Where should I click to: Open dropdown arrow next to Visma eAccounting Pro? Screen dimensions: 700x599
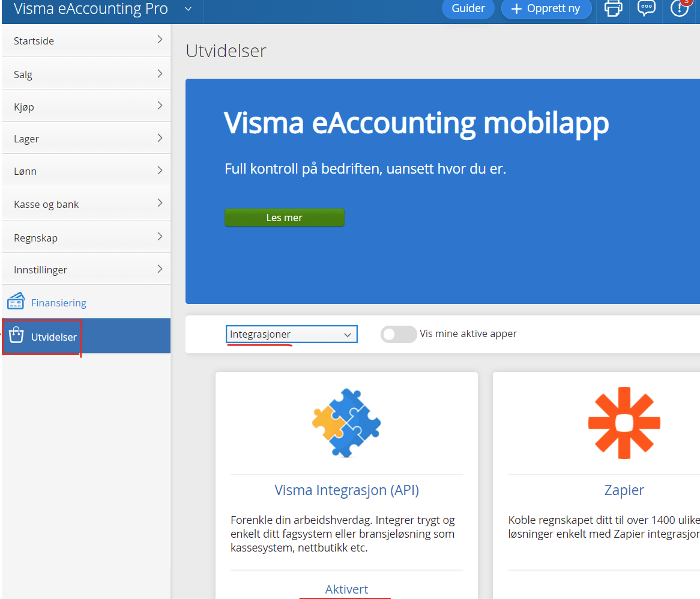[189, 9]
